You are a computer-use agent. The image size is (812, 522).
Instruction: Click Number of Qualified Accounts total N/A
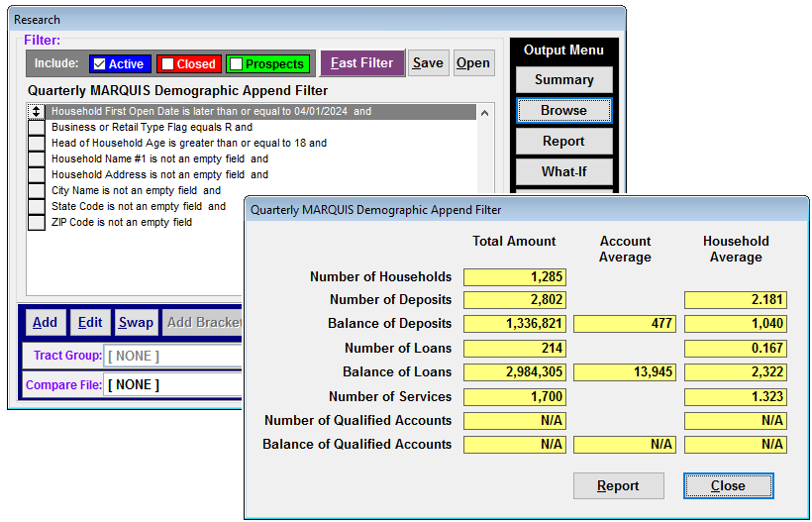[515, 421]
